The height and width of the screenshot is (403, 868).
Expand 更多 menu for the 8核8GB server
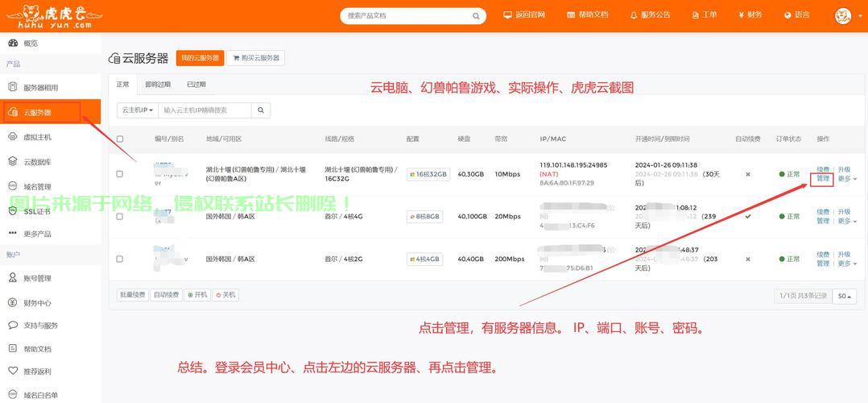tap(847, 221)
